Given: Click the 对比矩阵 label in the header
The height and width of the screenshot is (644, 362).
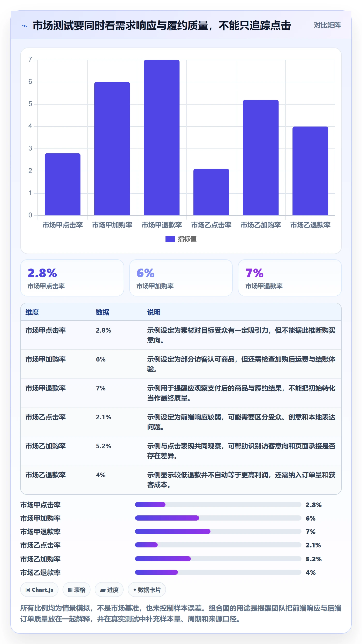Looking at the screenshot, I should click(327, 25).
